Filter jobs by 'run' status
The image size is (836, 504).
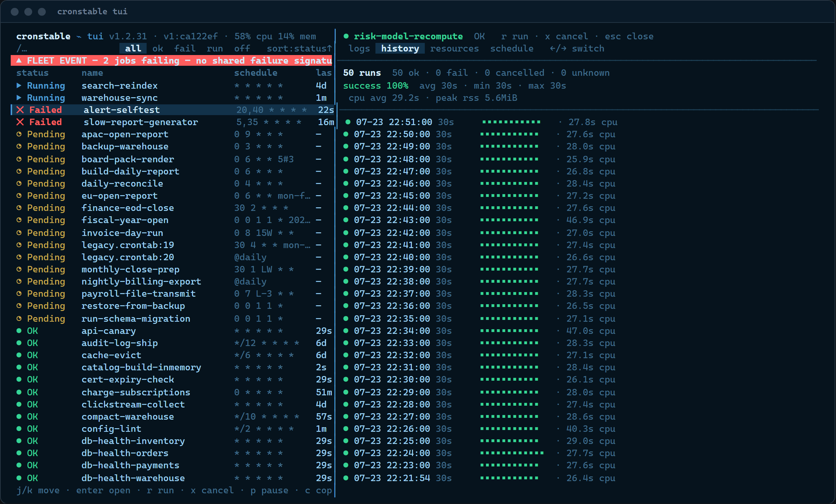click(x=215, y=48)
